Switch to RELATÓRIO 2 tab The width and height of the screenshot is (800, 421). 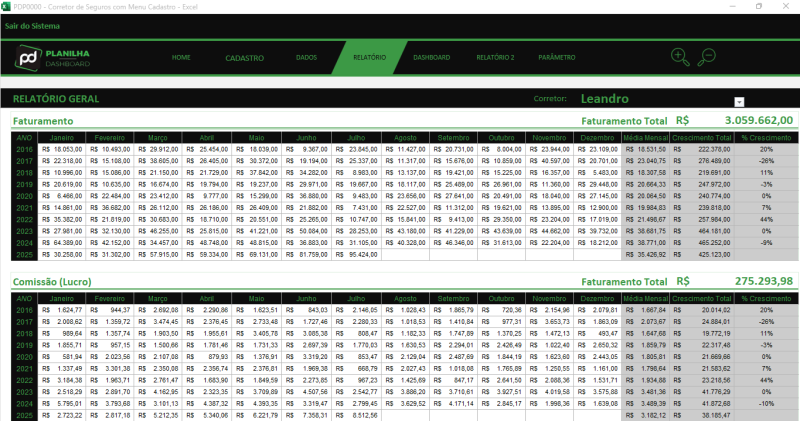coord(495,58)
